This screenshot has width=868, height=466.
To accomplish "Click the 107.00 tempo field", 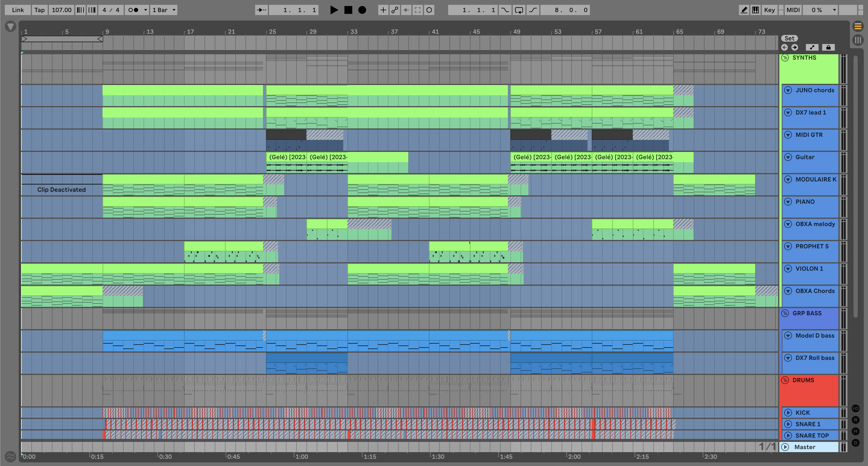I will coord(61,10).
